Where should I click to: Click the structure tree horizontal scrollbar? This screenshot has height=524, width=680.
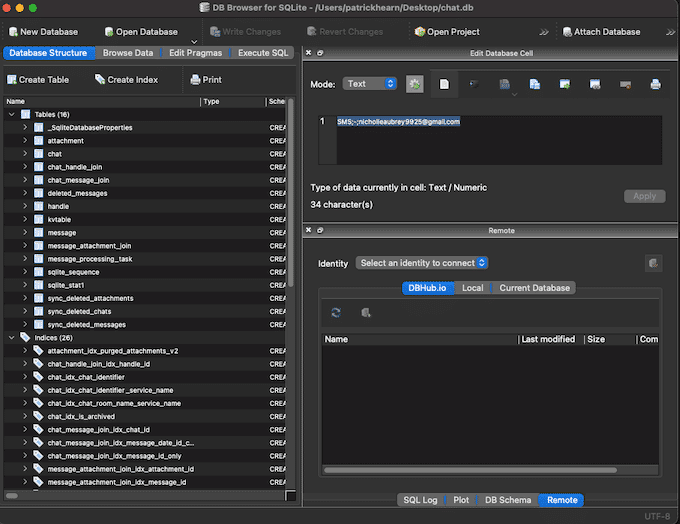point(12,496)
